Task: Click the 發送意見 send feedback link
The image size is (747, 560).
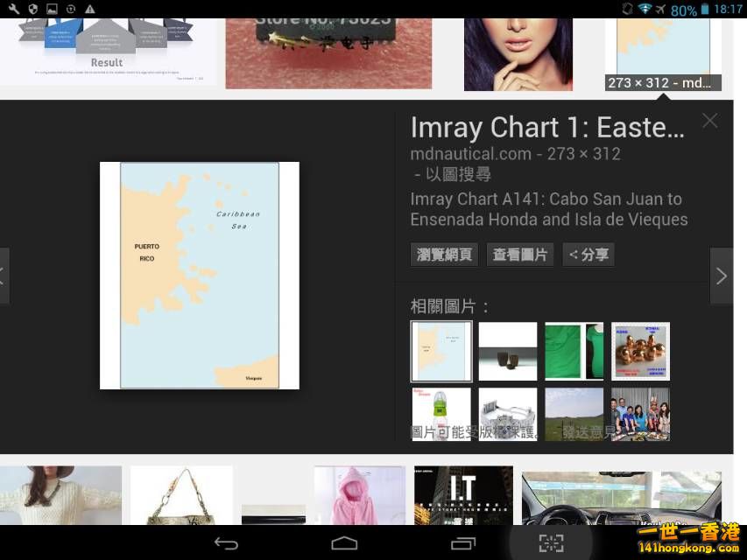Action: pyautogui.click(x=589, y=432)
